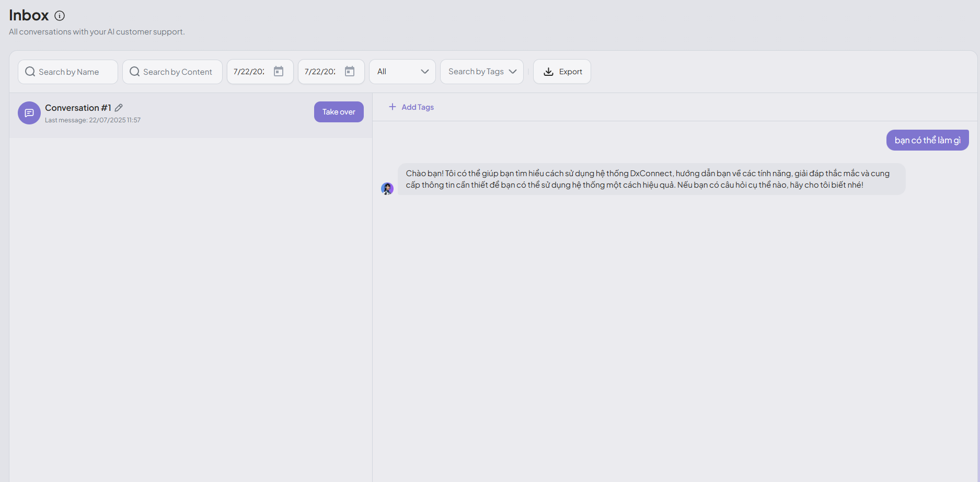Open the Search by Tags dropdown
Image resolution: width=980 pixels, height=482 pixels.
[x=481, y=72]
